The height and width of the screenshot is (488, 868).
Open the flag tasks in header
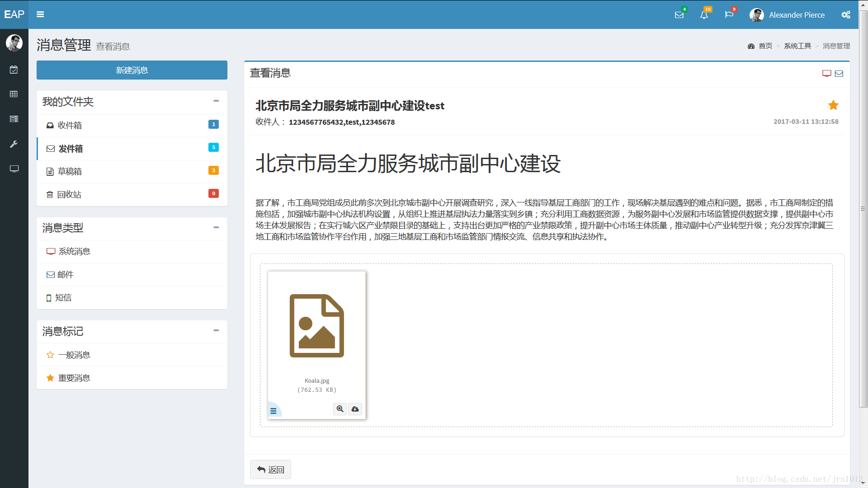[x=729, y=15]
